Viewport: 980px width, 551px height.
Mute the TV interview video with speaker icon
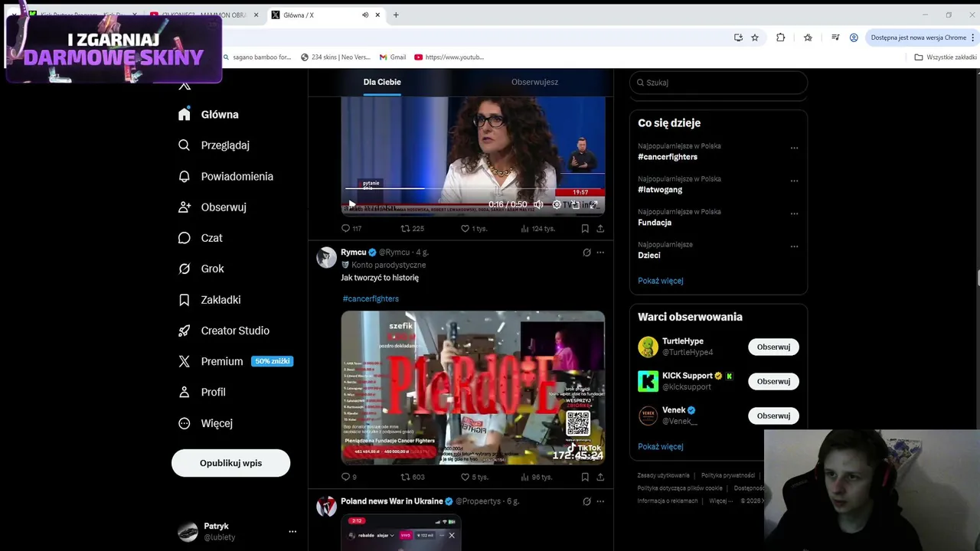pos(538,204)
